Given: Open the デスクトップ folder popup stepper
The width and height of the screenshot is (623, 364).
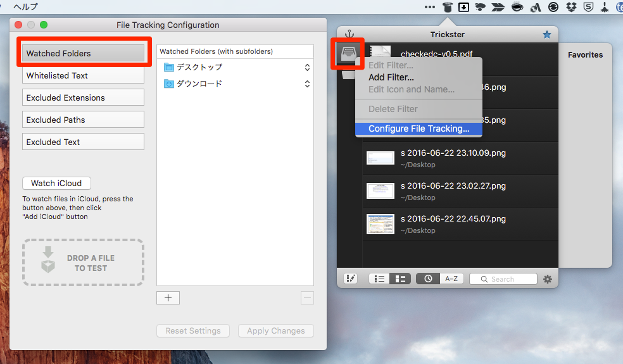Looking at the screenshot, I should (x=307, y=68).
